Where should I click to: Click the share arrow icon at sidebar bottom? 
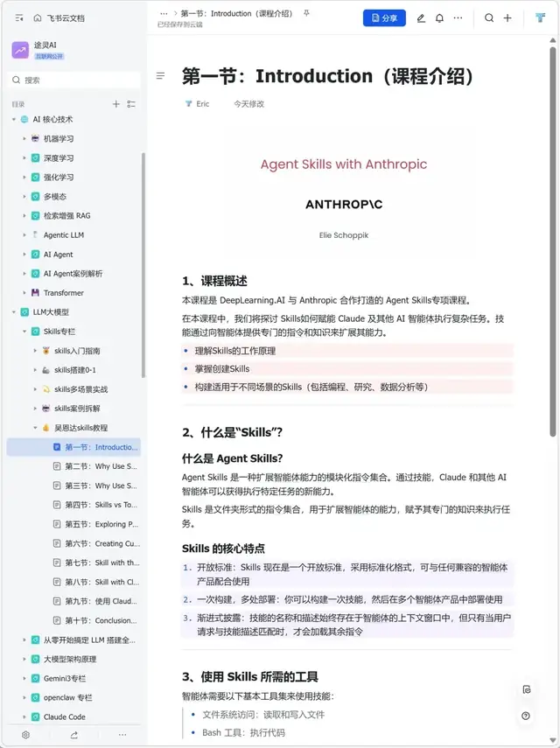click(73, 735)
